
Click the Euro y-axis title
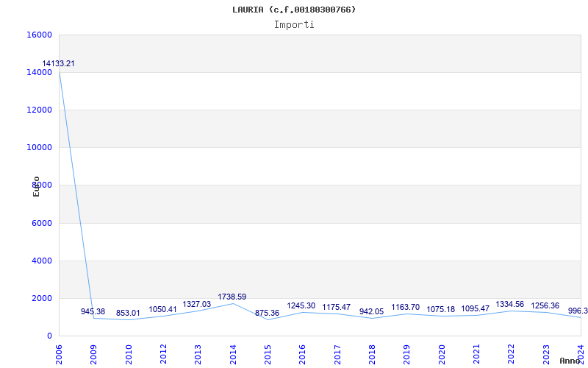(x=36, y=187)
